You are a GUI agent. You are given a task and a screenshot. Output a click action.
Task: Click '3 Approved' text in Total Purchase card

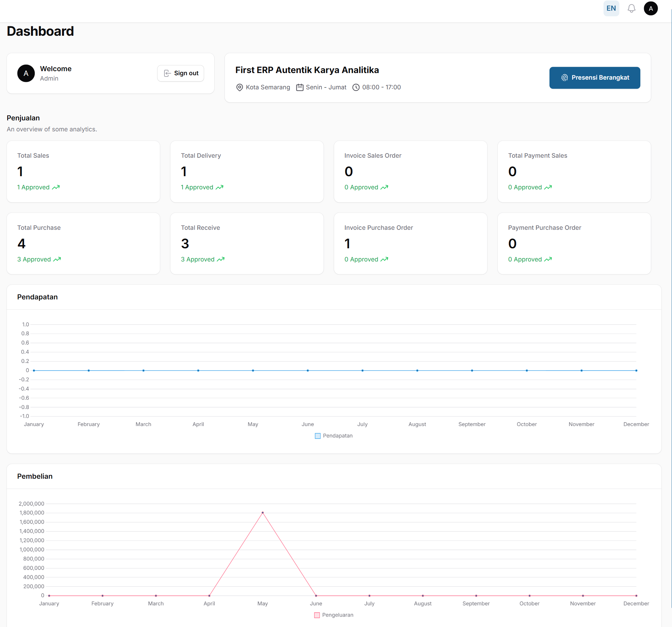click(x=34, y=259)
